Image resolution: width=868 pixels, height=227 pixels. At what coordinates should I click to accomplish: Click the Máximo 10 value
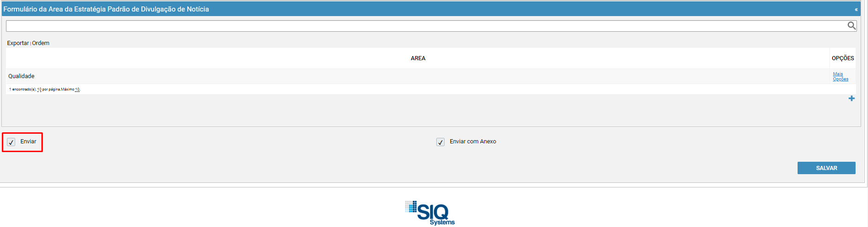[77, 90]
